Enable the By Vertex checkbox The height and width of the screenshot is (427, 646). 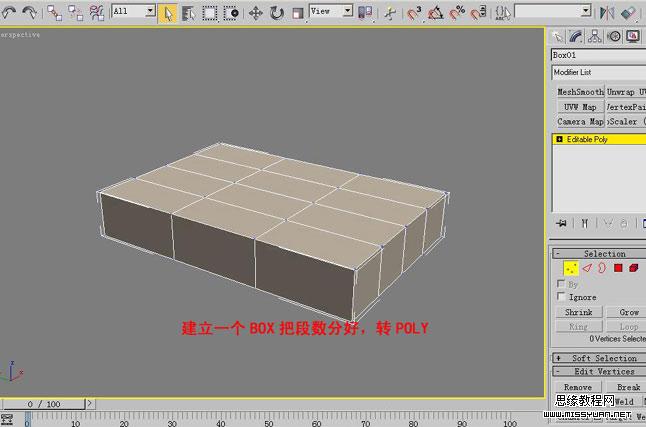(x=561, y=284)
